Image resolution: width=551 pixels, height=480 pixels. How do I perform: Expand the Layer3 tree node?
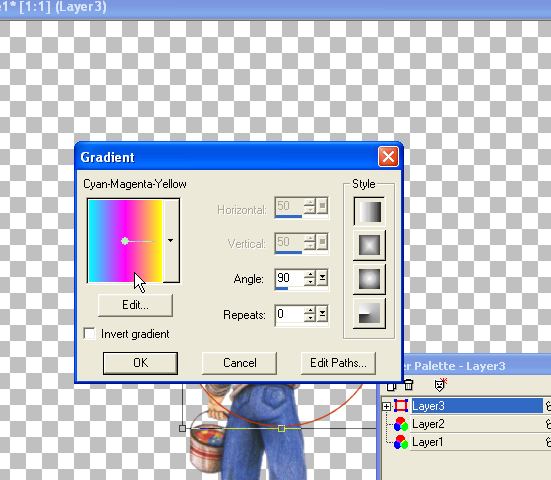pos(386,407)
